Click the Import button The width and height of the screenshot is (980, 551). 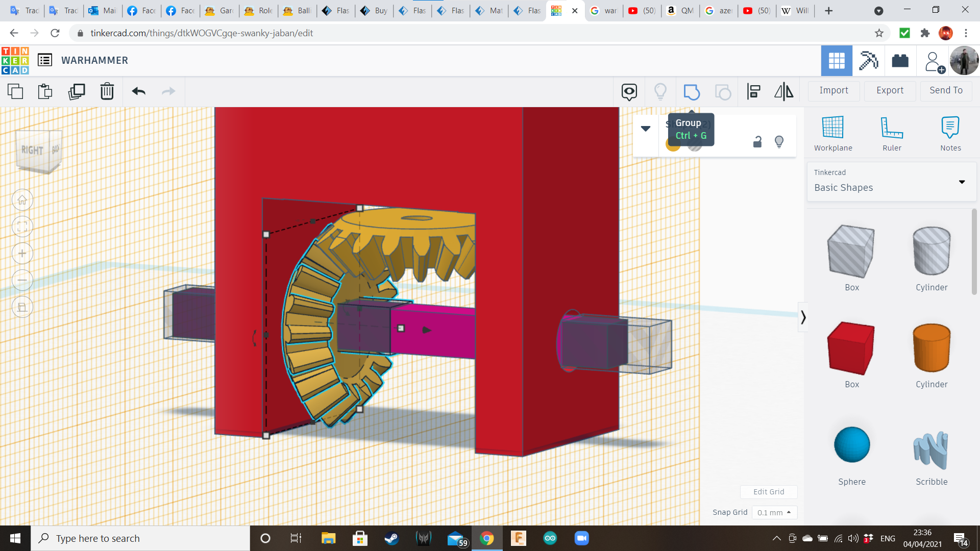click(x=834, y=90)
